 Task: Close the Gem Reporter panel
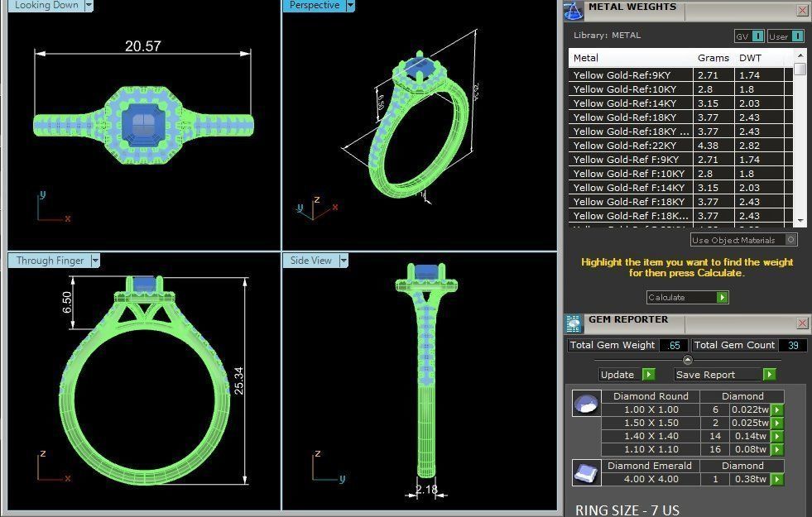(x=801, y=323)
